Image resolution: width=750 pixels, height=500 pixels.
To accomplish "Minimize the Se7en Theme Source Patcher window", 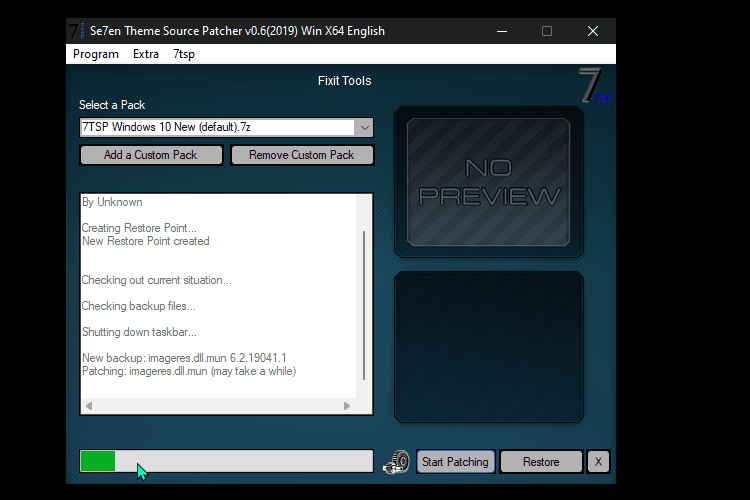I will click(x=502, y=32).
